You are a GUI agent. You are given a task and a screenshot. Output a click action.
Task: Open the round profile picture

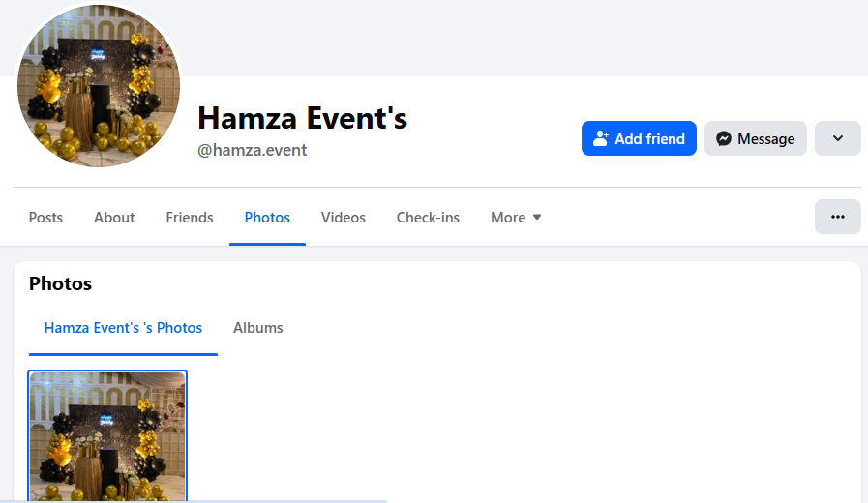[99, 86]
